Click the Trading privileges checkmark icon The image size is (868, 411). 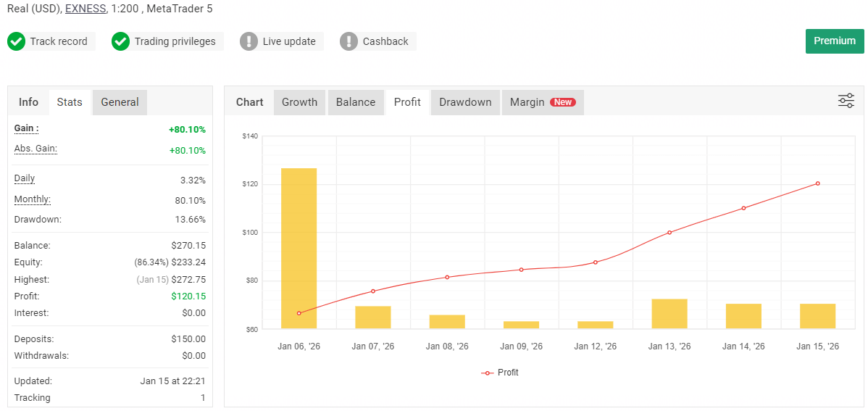point(121,41)
